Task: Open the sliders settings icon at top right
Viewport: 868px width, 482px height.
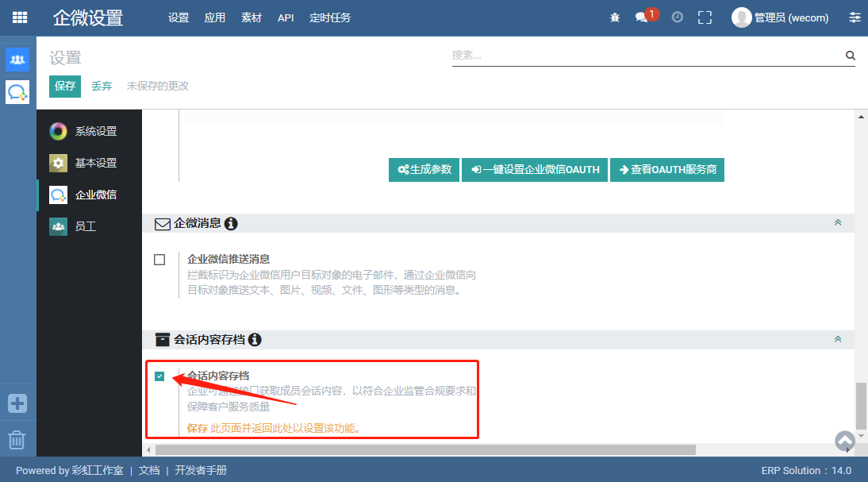Action: click(855, 17)
